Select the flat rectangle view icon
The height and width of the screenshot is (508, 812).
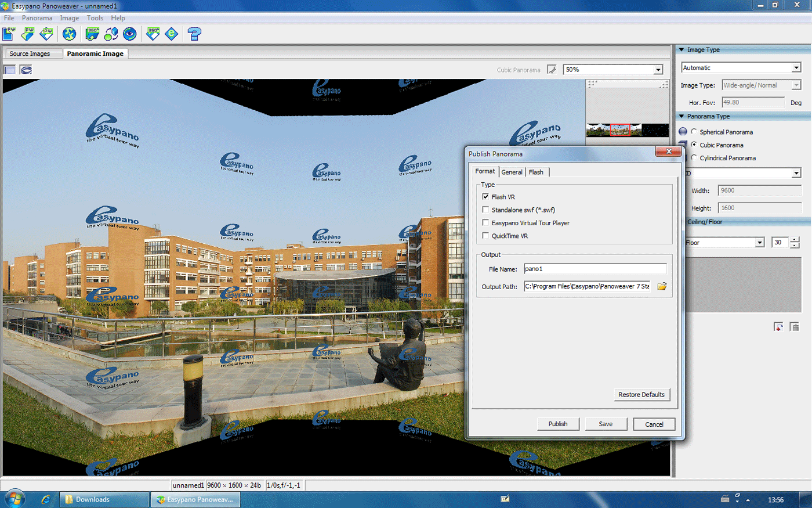pyautogui.click(x=10, y=70)
